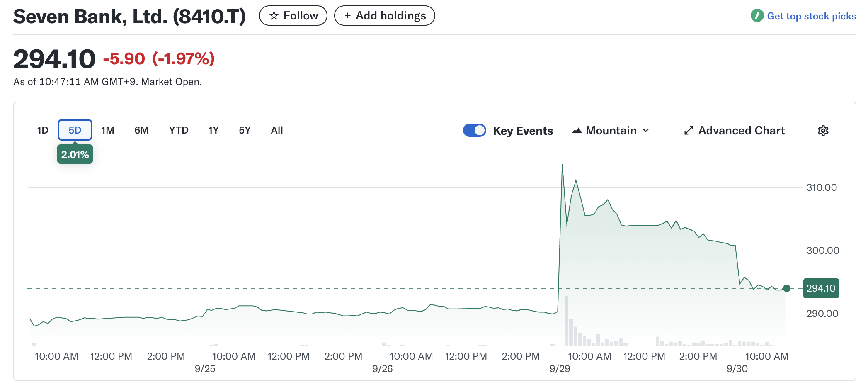Select the 5Y time range

[x=245, y=130]
